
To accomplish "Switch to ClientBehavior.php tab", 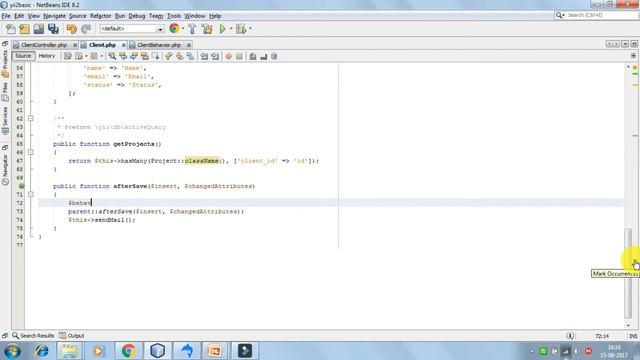I will [159, 45].
